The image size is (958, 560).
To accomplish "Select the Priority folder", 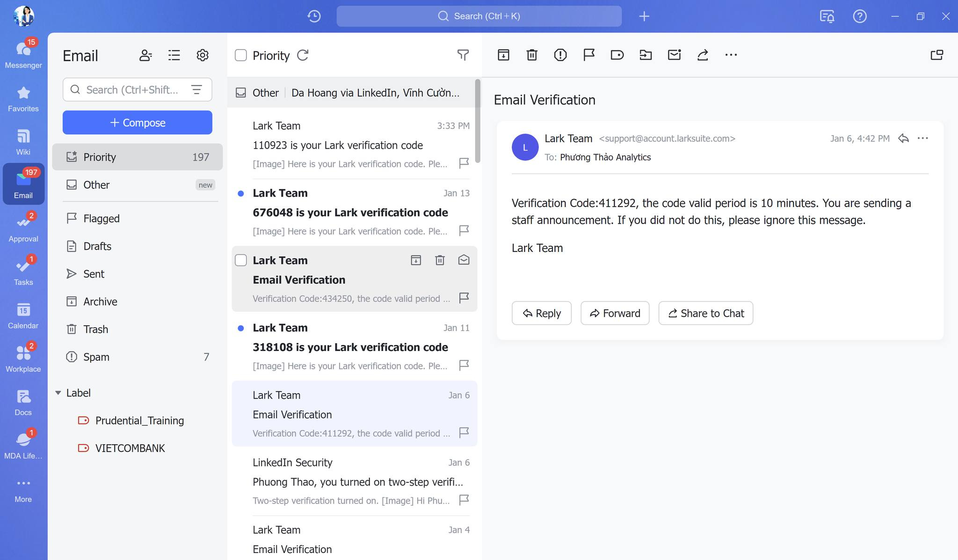I will [138, 157].
